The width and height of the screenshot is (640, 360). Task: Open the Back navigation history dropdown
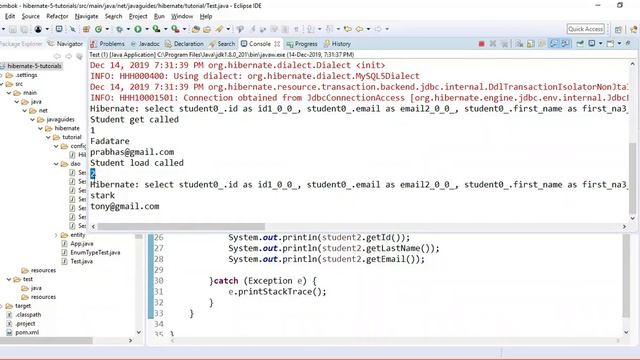click(x=368, y=29)
